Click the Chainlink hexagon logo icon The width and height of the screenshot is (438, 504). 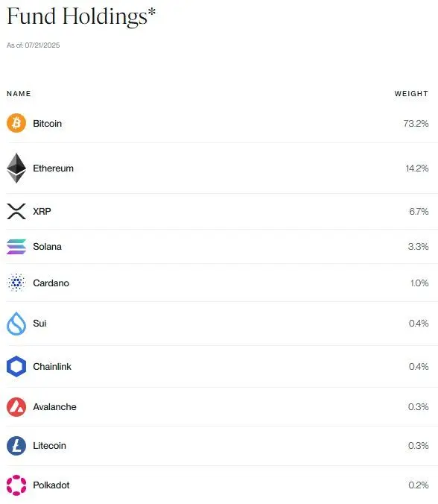click(x=16, y=366)
